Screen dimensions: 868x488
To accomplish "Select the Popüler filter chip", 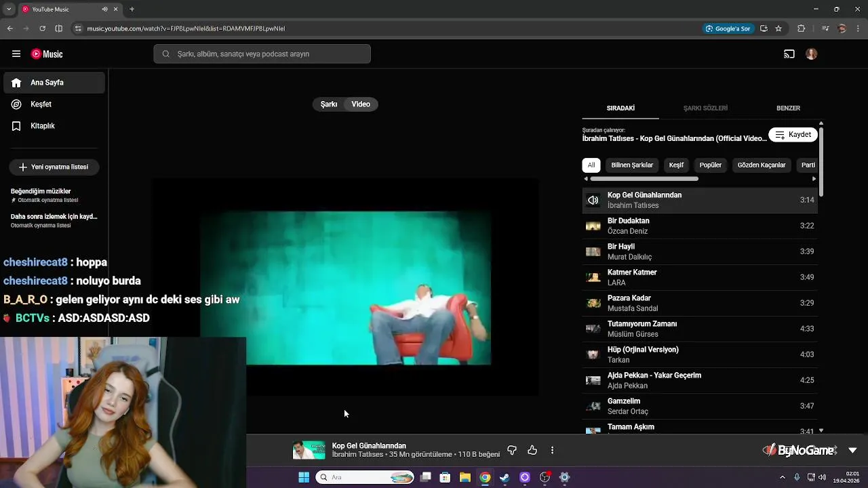I will (711, 165).
